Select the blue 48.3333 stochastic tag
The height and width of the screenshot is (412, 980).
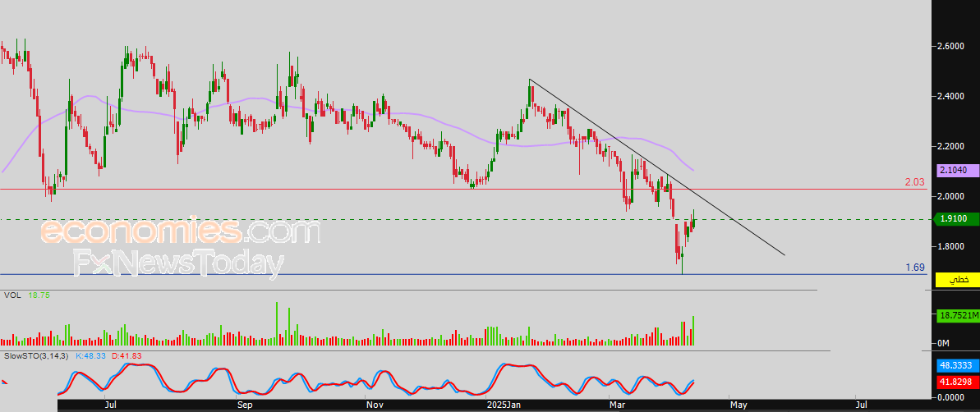coord(957,366)
